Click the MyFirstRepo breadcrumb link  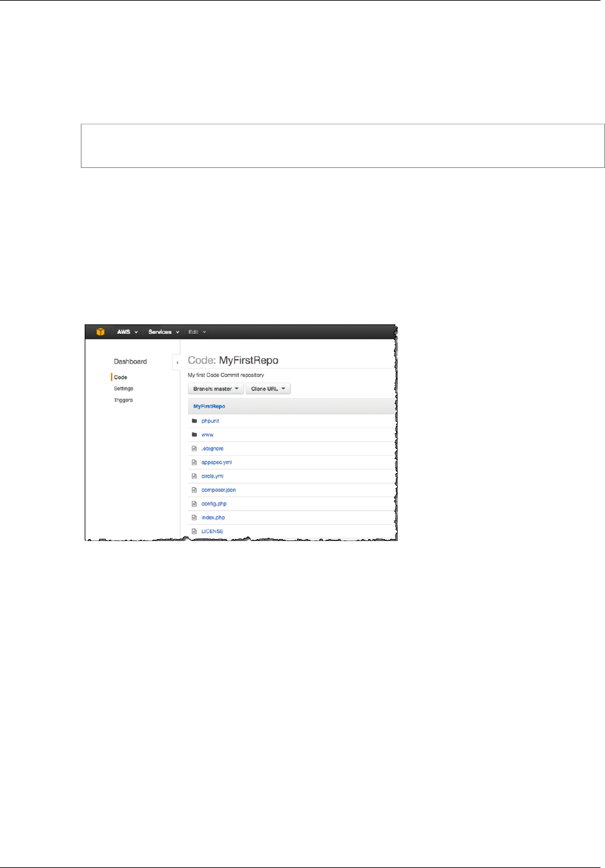pos(209,406)
